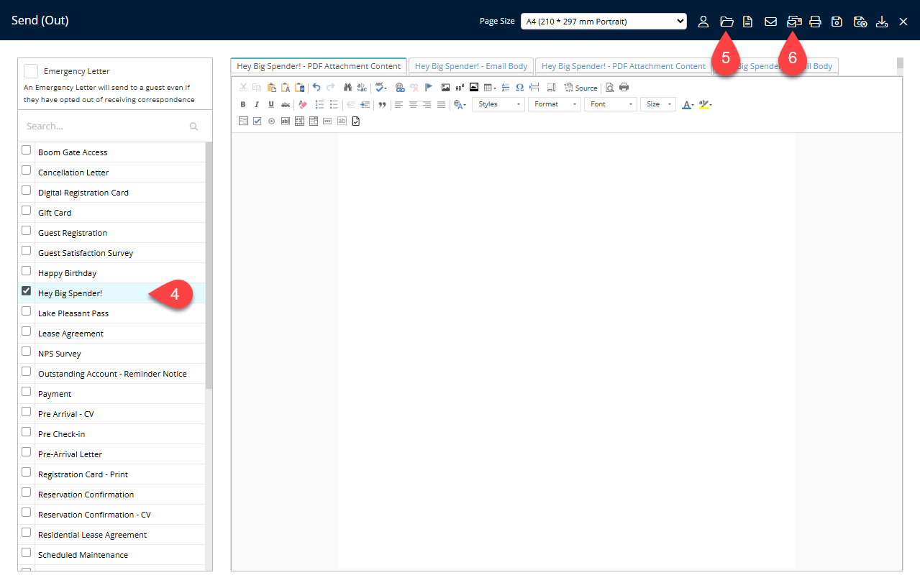Open the spell check dropdown arrow

tap(386, 88)
